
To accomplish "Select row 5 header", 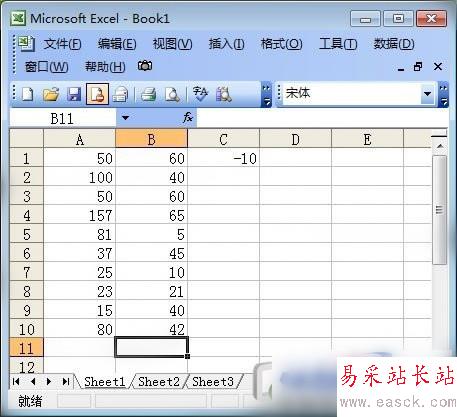I will [x=27, y=234].
